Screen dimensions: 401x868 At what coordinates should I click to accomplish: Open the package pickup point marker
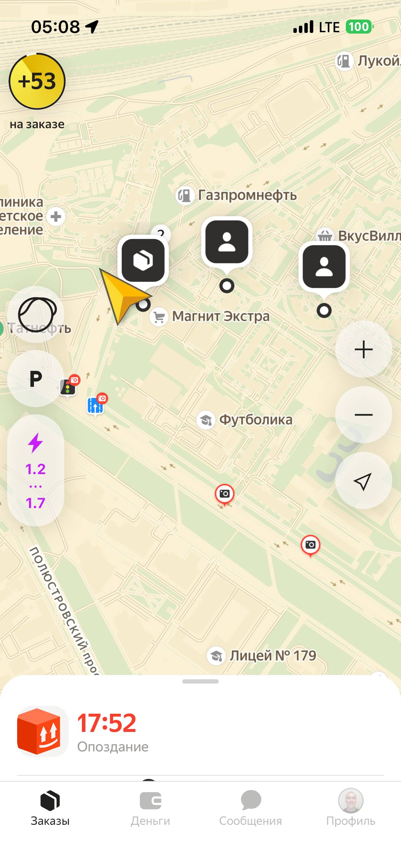[143, 261]
